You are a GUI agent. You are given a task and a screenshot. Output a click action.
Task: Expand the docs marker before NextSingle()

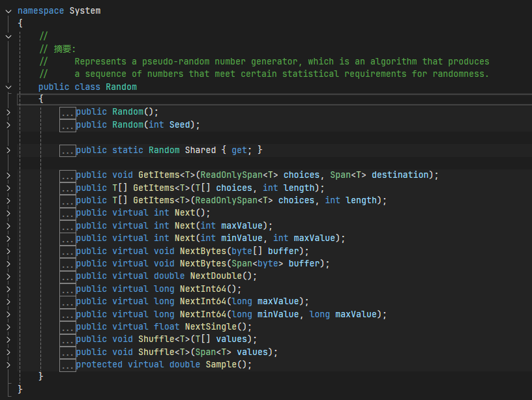[67, 326]
